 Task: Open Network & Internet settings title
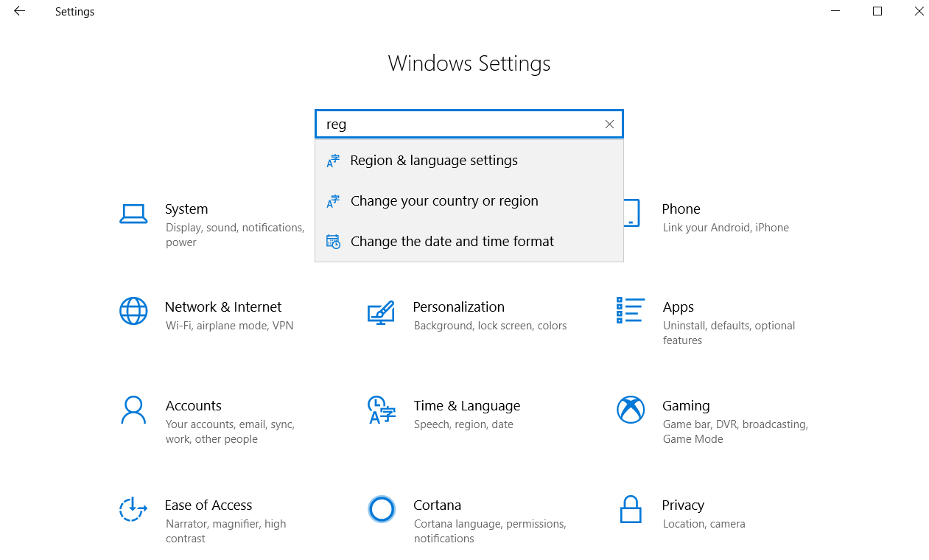(223, 307)
